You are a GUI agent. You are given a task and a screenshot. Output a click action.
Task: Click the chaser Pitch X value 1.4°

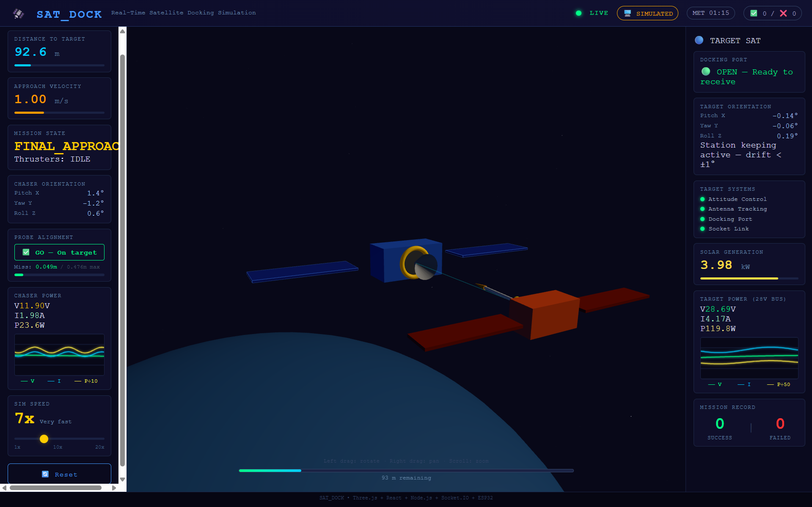[x=95, y=193]
